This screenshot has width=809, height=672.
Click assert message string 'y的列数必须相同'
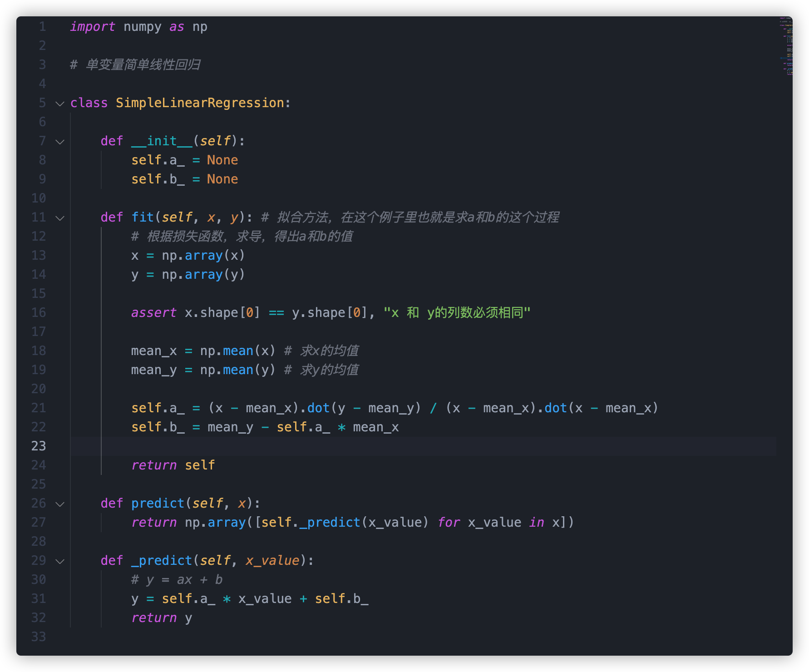click(x=475, y=313)
